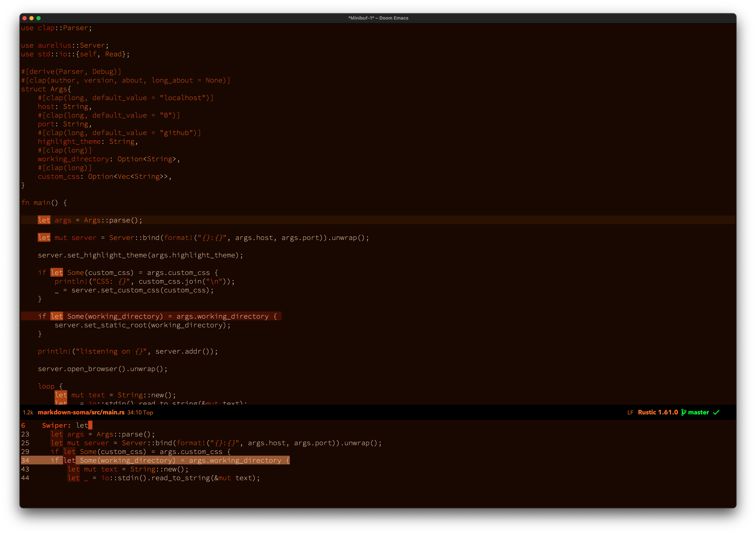Click the 'fn main()' line in the editor
The height and width of the screenshot is (534, 756).
[x=44, y=203]
